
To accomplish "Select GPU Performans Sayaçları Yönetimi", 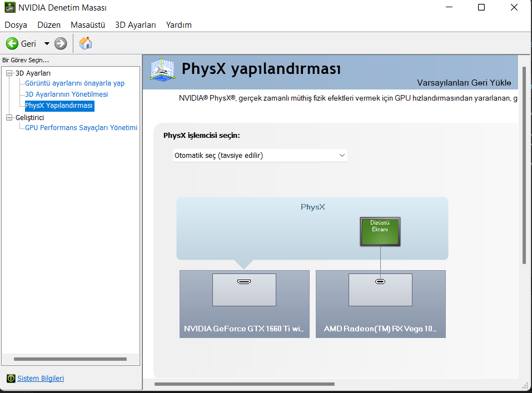I will [x=81, y=128].
